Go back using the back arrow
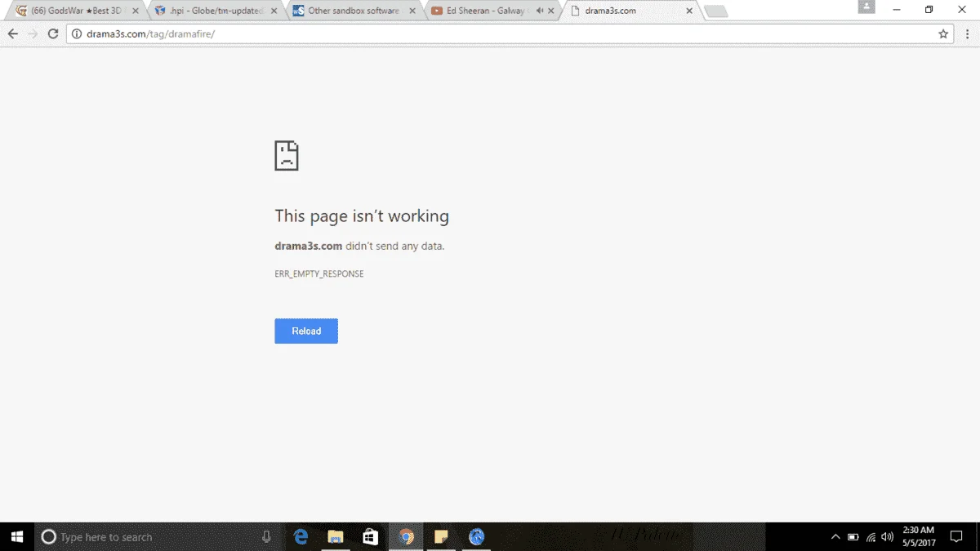 [x=13, y=34]
